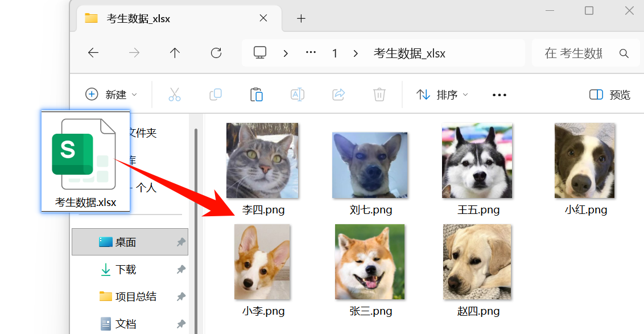
Task: Open the 排序 sort options dropdown
Action: click(442, 94)
